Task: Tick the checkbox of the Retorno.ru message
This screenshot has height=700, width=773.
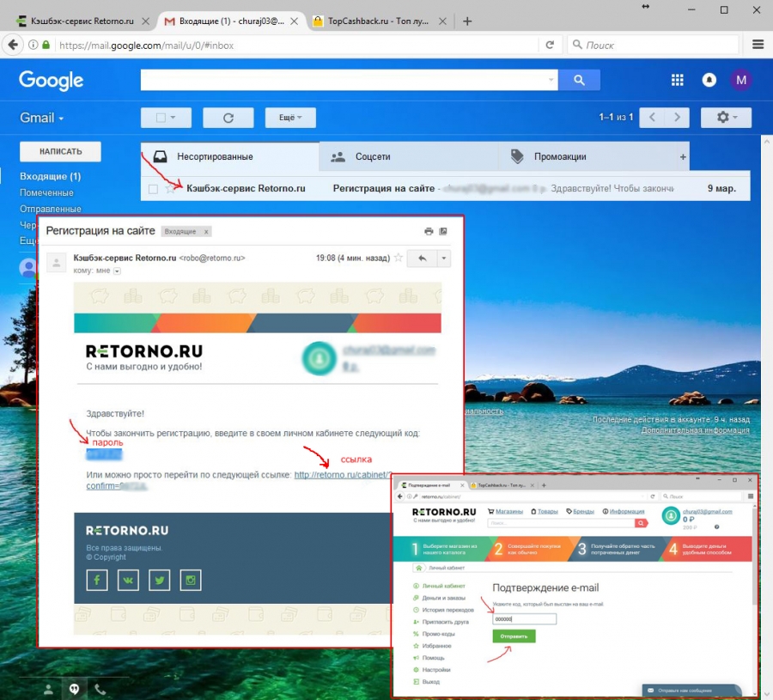Action: click(154, 189)
